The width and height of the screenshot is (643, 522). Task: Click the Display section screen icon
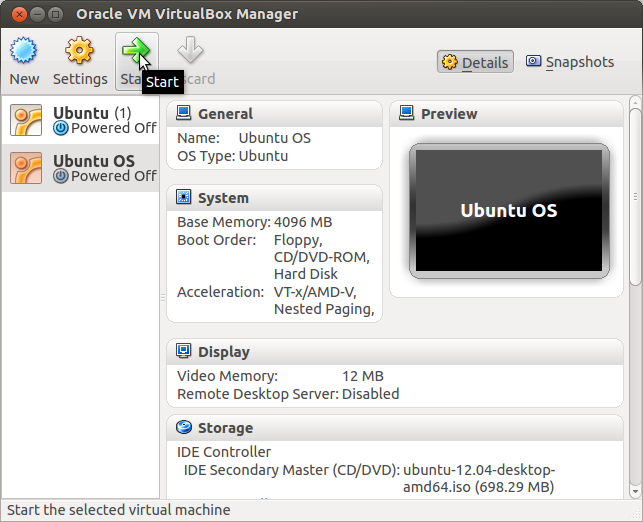pos(183,351)
